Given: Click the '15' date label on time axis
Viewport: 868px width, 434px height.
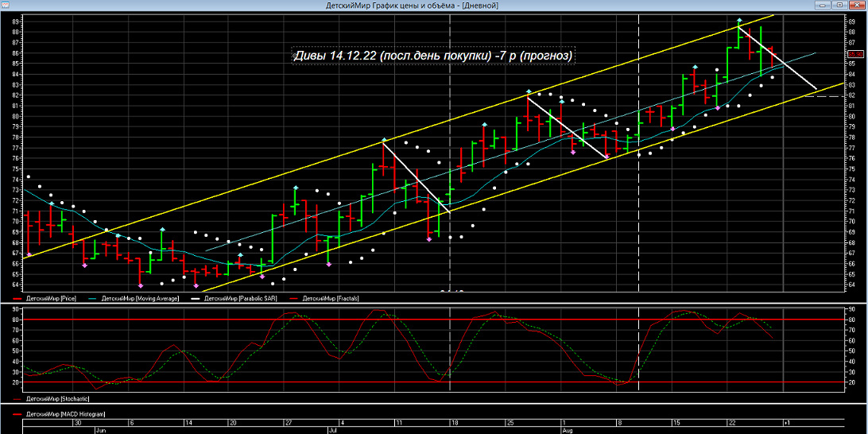Looking at the screenshot, I should (676, 422).
